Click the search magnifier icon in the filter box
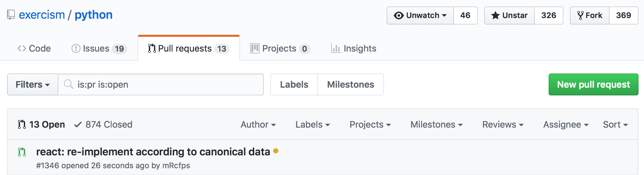 68,84
